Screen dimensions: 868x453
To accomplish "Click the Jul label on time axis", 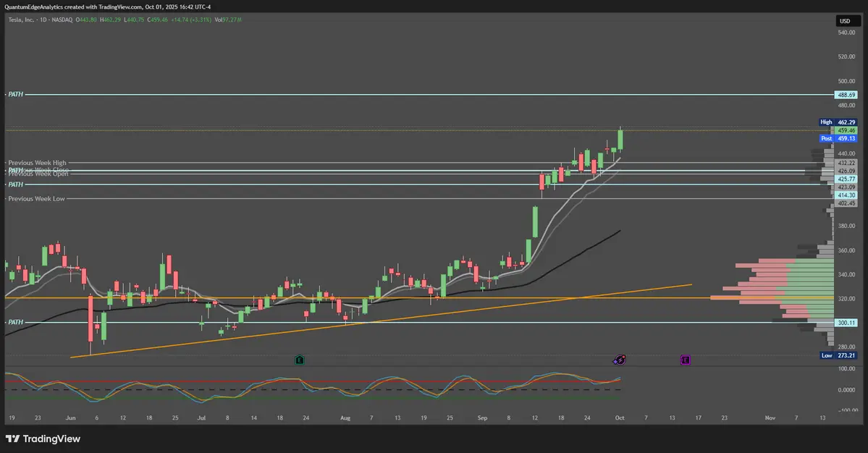I will pos(201,418).
